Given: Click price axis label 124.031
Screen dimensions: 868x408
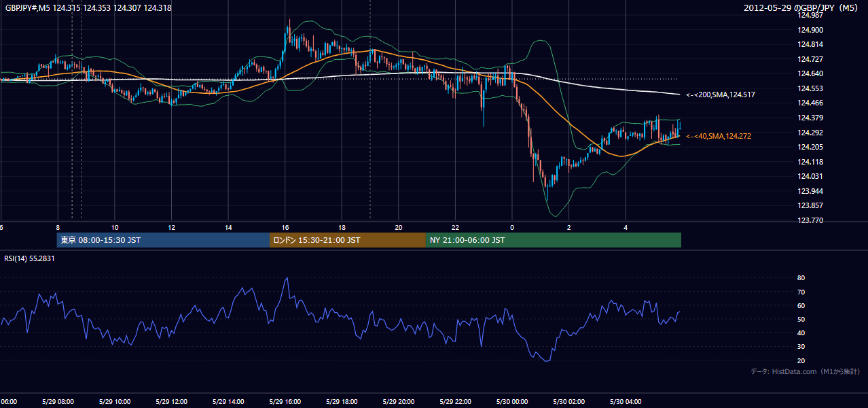Looking at the screenshot, I should (x=810, y=176).
